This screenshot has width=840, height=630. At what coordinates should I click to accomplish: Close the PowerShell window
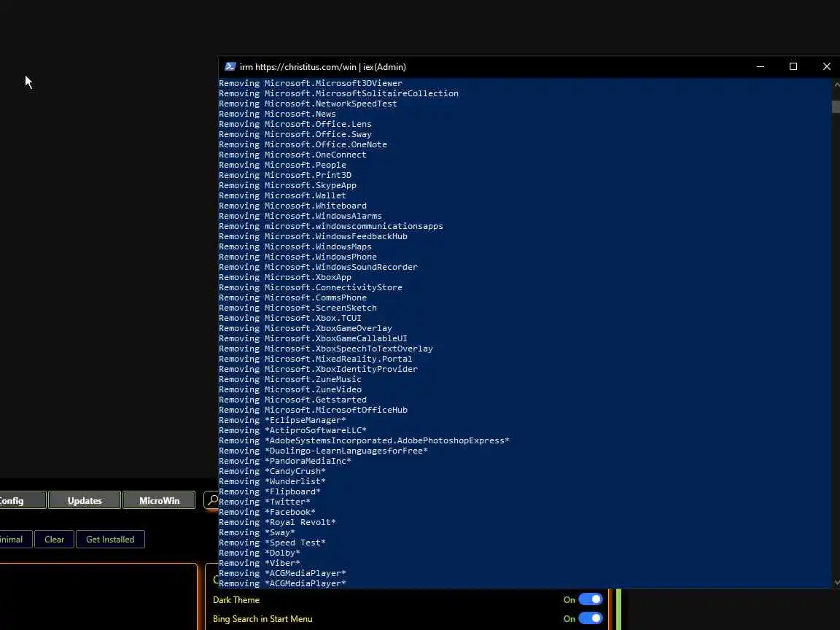(x=826, y=66)
